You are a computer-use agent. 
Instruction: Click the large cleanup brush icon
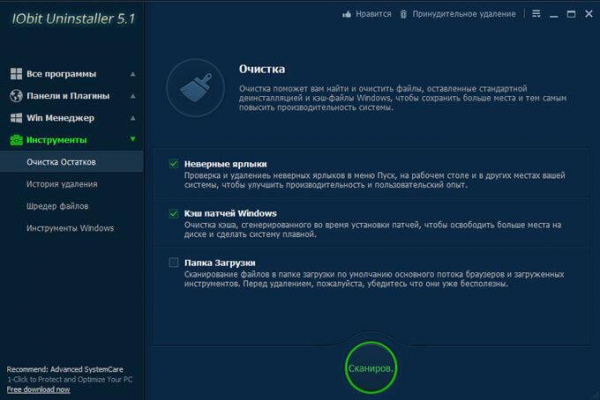pyautogui.click(x=196, y=88)
